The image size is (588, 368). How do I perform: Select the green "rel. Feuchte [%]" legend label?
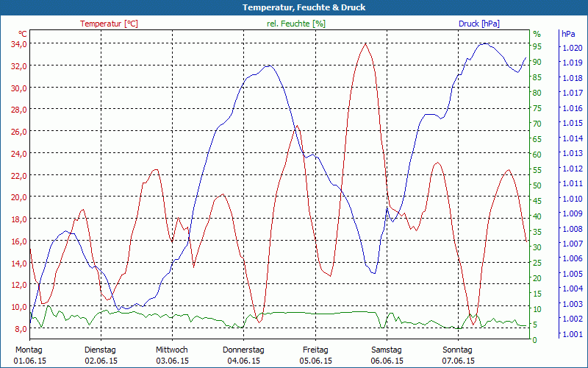[x=296, y=24]
